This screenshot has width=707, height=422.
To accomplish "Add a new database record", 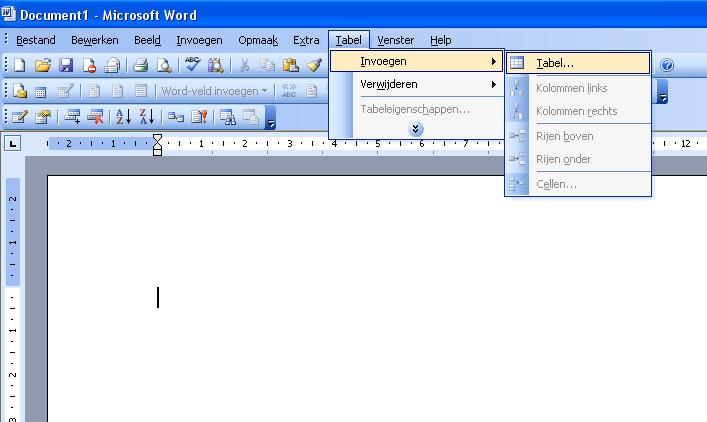I will (72, 117).
